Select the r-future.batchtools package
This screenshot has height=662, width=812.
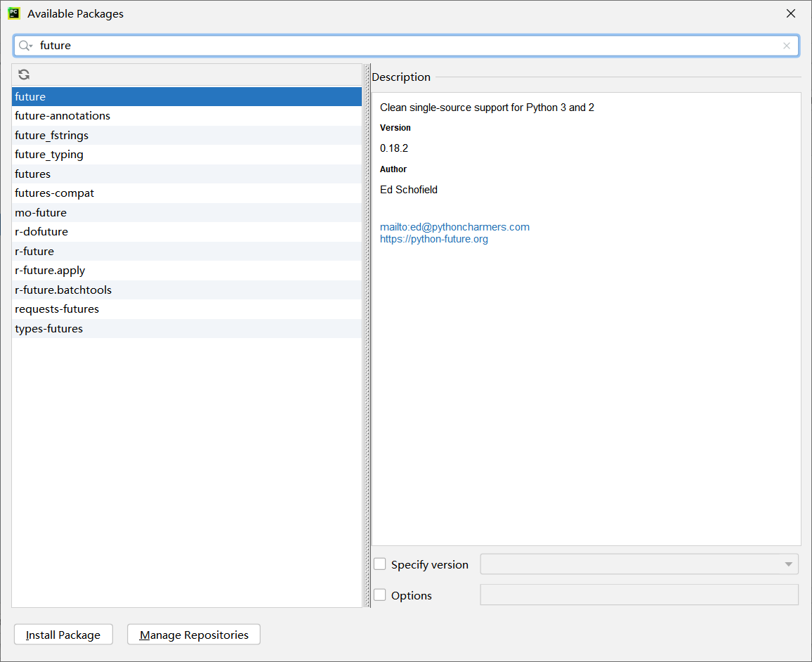(x=186, y=290)
